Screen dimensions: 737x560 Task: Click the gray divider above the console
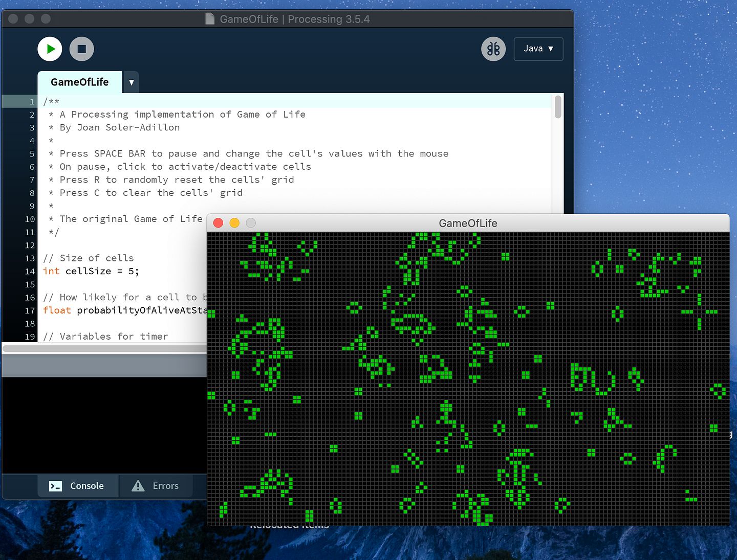(x=102, y=366)
